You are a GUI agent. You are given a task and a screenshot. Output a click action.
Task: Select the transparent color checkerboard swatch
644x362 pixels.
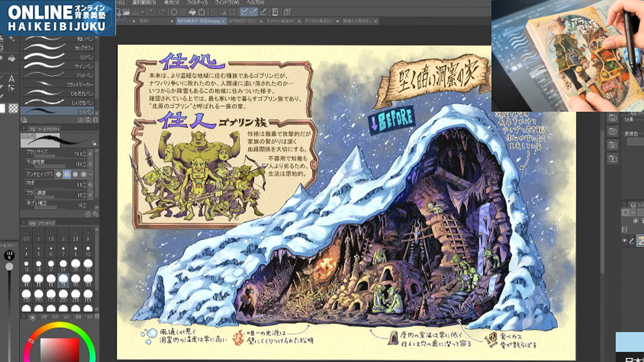click(13, 109)
